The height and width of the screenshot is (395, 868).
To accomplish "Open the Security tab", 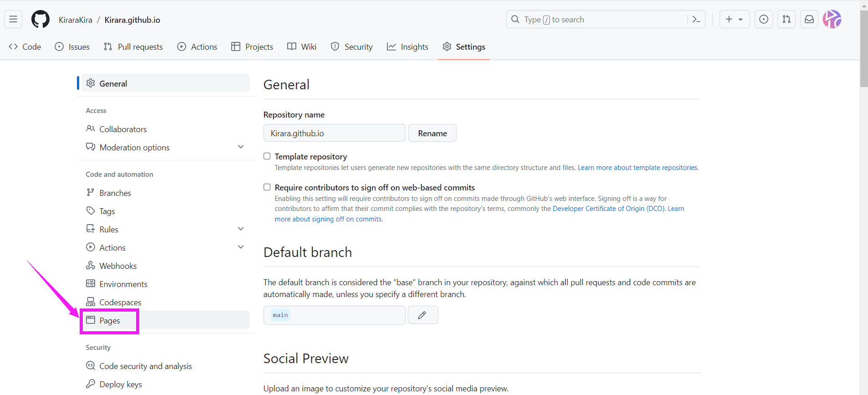I will 352,46.
